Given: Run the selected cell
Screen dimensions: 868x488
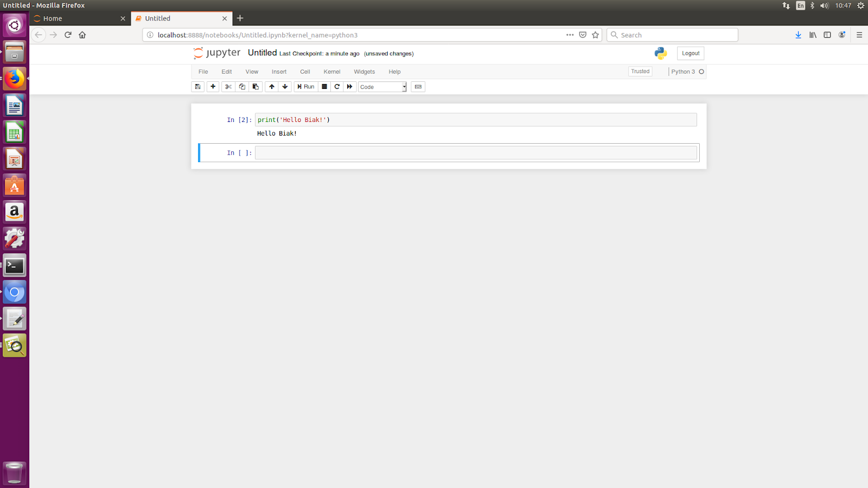Looking at the screenshot, I should (x=305, y=86).
